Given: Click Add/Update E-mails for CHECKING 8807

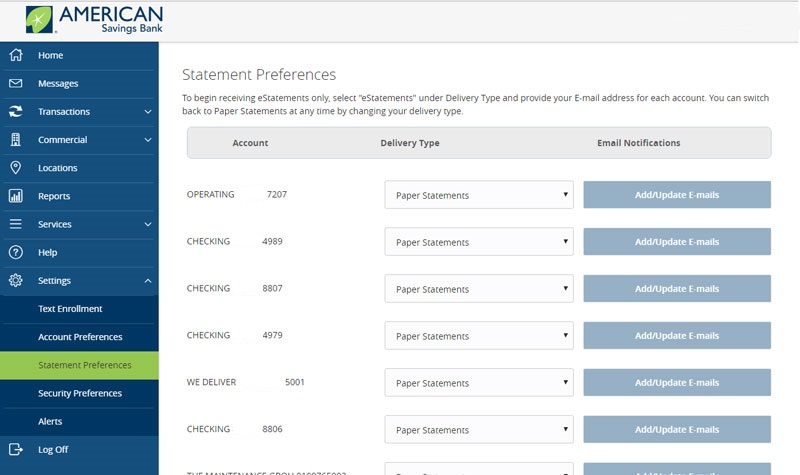Looking at the screenshot, I should (x=677, y=288).
